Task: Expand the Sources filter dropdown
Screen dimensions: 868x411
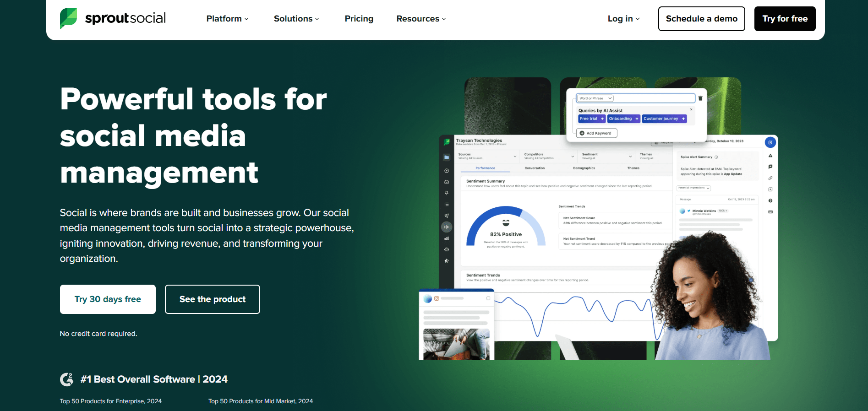Action: click(x=488, y=156)
